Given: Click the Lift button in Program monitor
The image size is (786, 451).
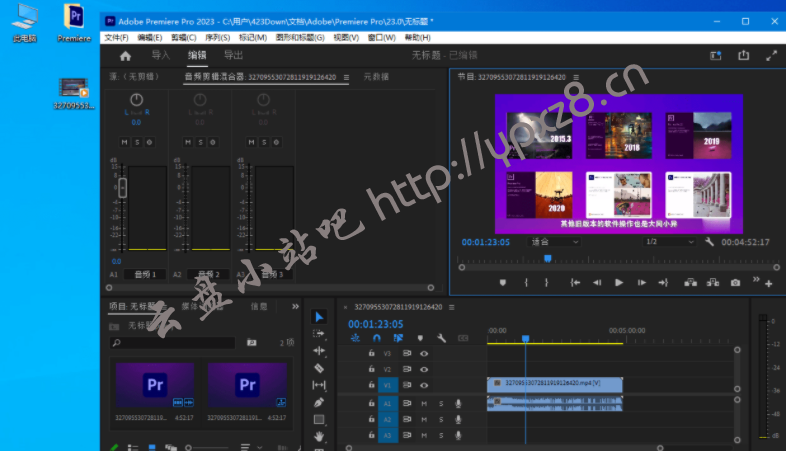Looking at the screenshot, I should (691, 283).
